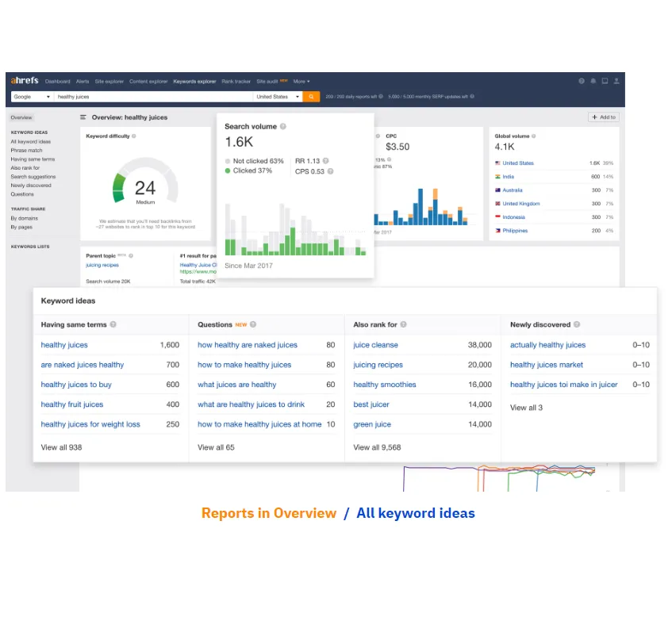Open Also rank for in sidebar
Image resolution: width=672 pixels, height=636 pixels.
tap(25, 168)
